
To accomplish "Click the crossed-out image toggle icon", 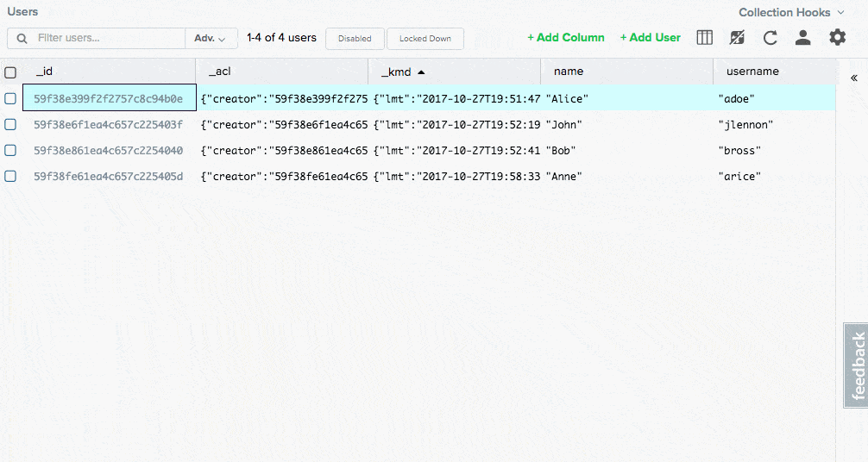I will (x=736, y=38).
